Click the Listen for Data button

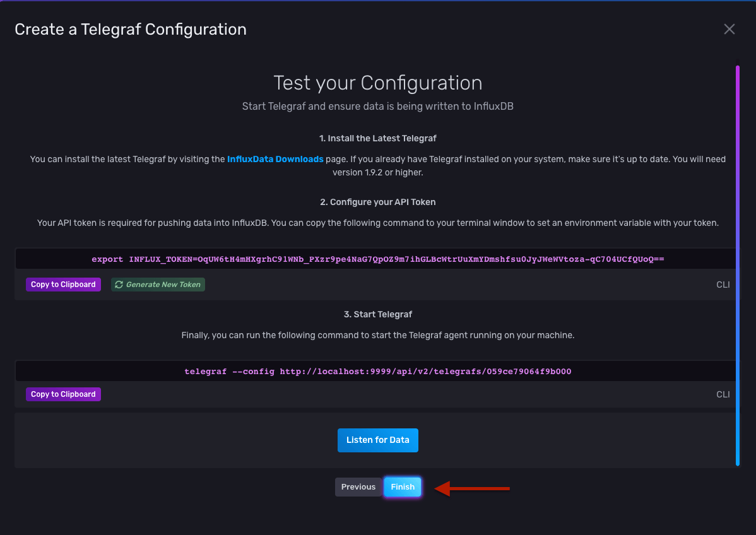[x=377, y=440]
